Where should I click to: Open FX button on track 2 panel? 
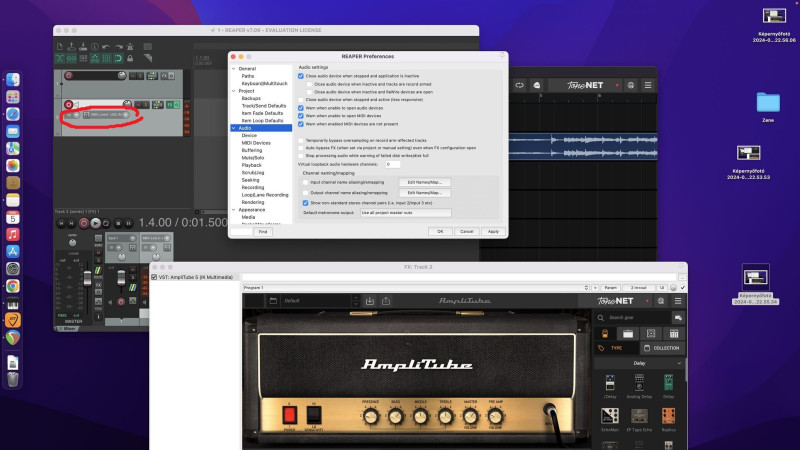(x=170, y=105)
